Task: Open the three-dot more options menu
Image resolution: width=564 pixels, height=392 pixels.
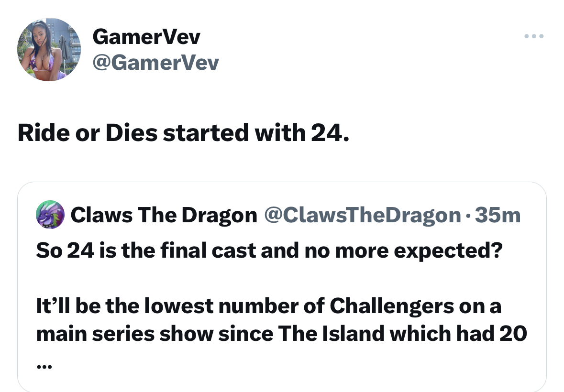Action: (x=534, y=36)
